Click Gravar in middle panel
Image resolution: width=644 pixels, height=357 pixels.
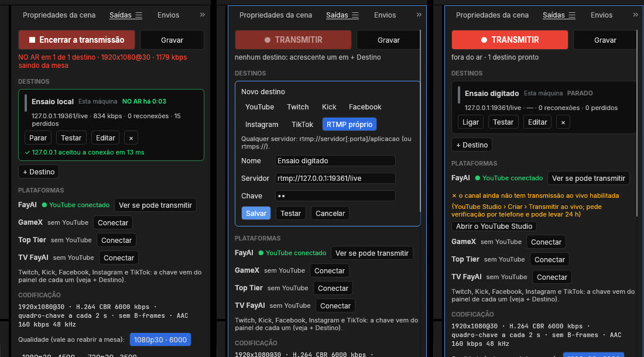pyautogui.click(x=388, y=40)
